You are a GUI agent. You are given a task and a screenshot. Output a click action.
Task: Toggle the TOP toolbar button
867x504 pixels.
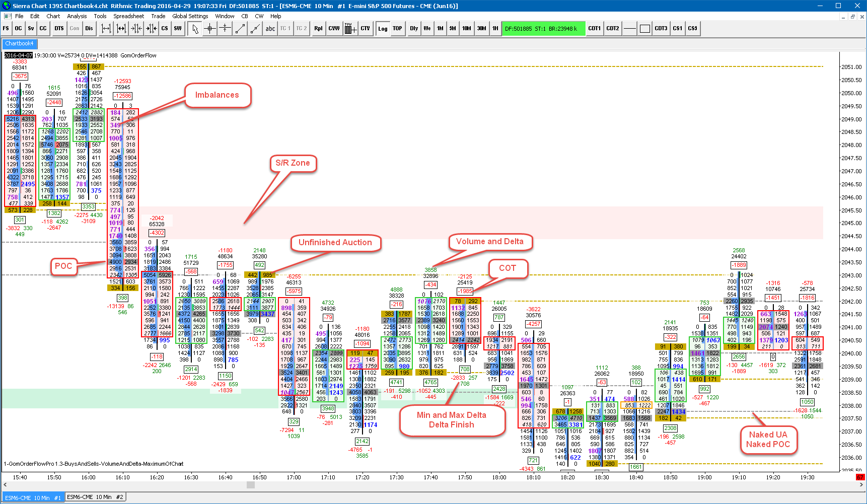398,29
